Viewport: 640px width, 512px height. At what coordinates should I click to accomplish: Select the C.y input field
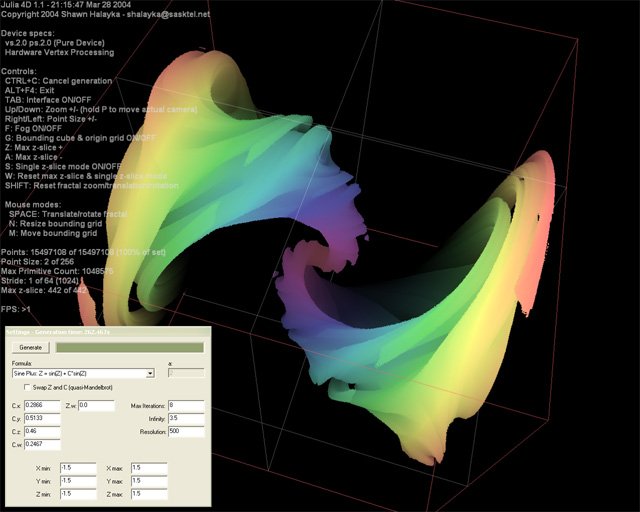[x=43, y=418]
